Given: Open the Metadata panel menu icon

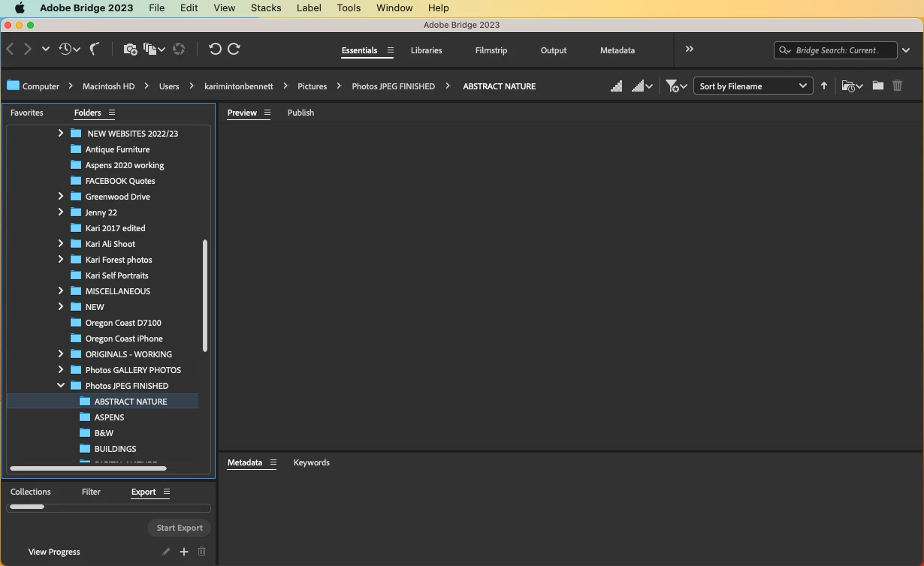Looking at the screenshot, I should click(x=273, y=462).
